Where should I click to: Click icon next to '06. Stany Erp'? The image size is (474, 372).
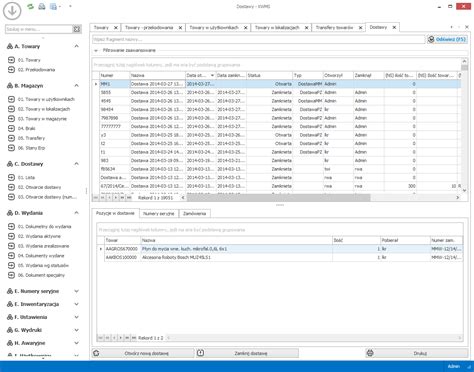pos(11,148)
